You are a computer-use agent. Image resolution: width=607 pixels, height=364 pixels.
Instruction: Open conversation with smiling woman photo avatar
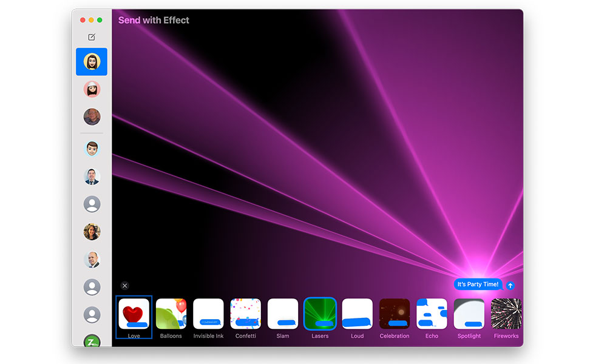pyautogui.click(x=92, y=232)
